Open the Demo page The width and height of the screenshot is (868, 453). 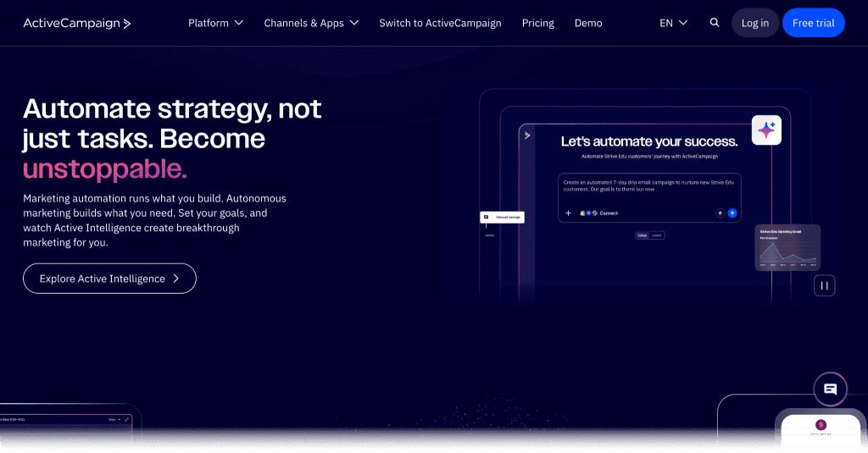(x=588, y=23)
